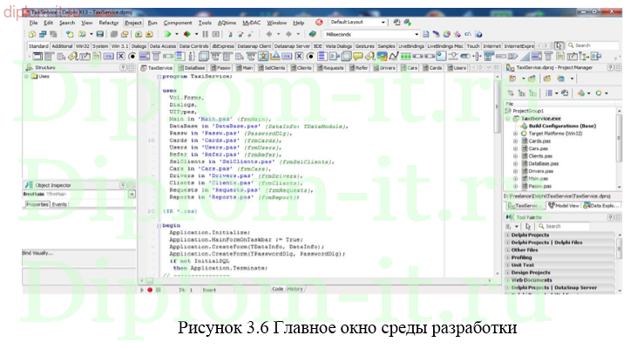This screenshot has width=644, height=349.
Task: Expand the Clients.pas node in Project Manager
Action: [x=515, y=156]
